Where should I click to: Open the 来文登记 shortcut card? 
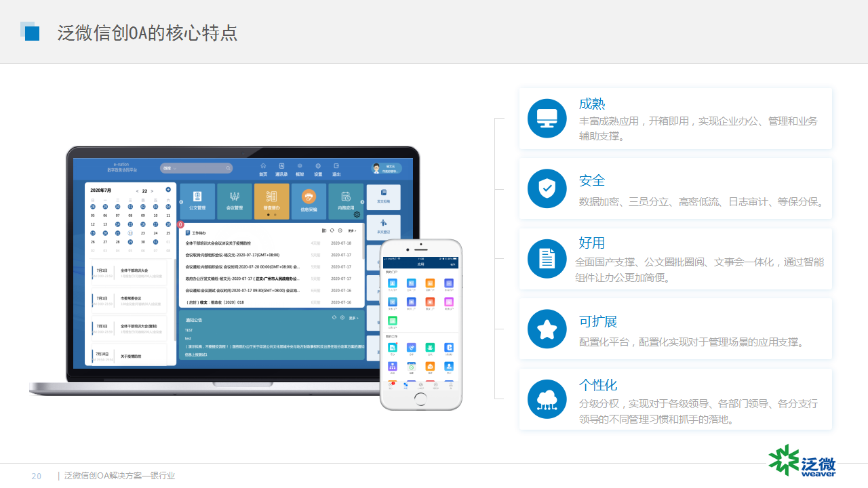[x=383, y=227]
